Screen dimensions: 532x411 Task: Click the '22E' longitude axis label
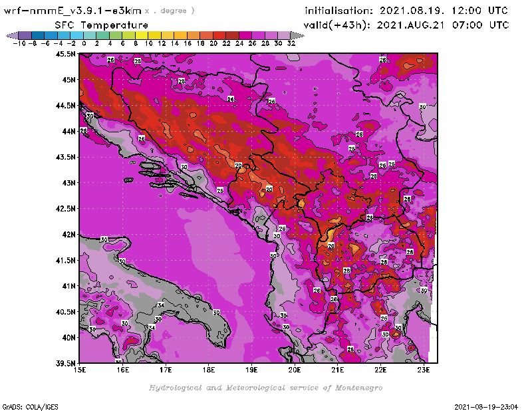(380, 370)
